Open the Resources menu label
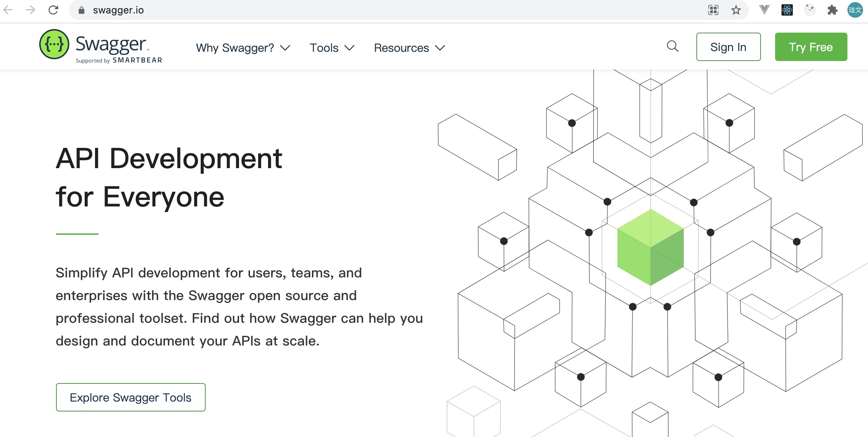Viewport: 868px width, 437px height. click(x=401, y=48)
